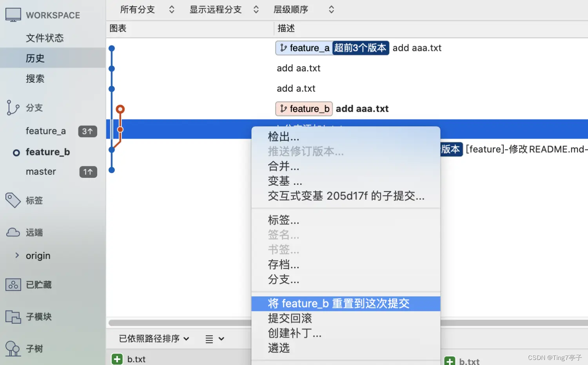Select 将 feature_b 重置到这次提交
The width and height of the screenshot is (588, 365).
pos(346,304)
